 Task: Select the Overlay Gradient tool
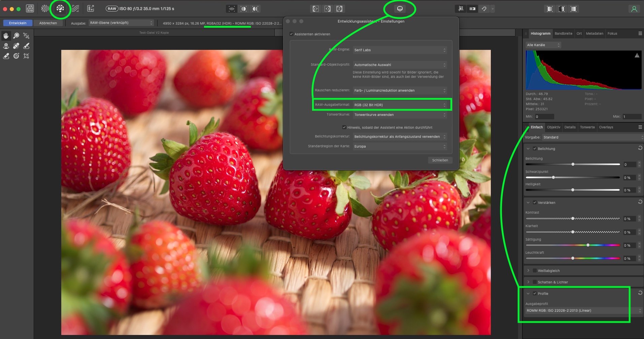[16, 56]
